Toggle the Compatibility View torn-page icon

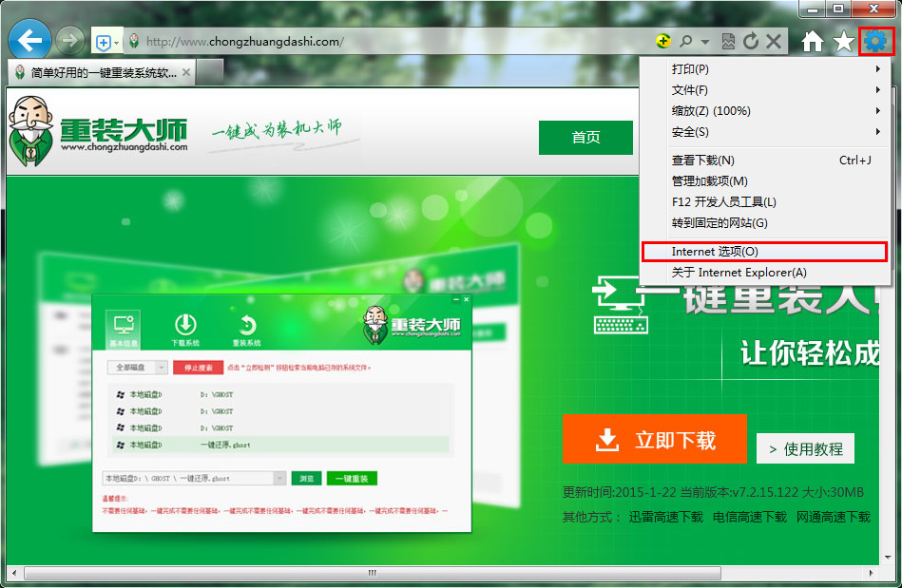728,42
